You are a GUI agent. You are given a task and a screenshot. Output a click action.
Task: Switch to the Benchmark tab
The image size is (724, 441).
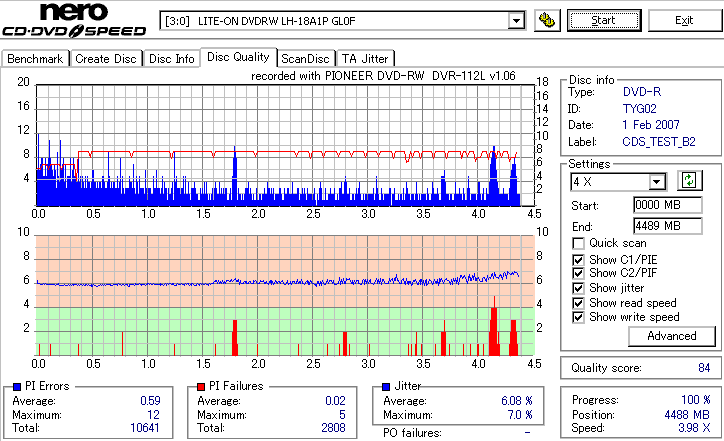coord(35,59)
